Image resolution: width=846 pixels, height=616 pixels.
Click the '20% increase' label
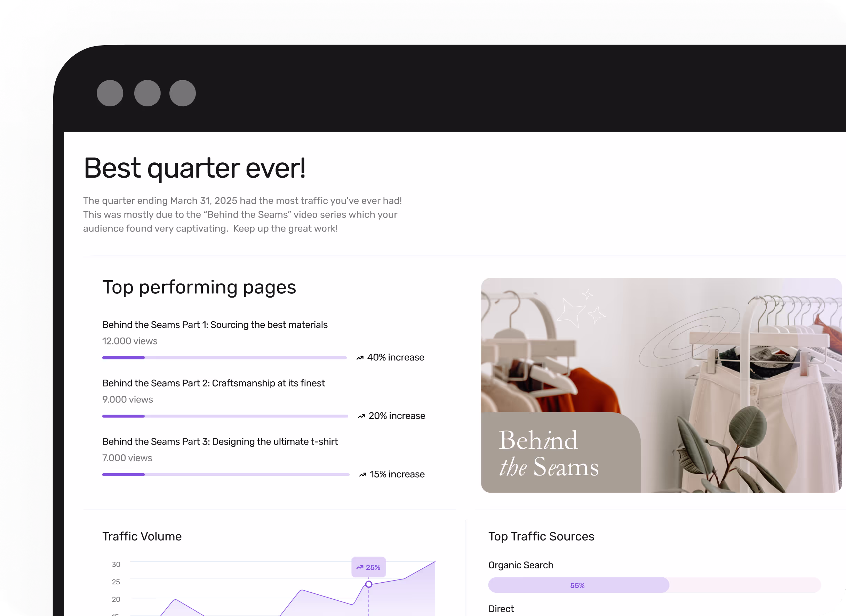coord(397,416)
